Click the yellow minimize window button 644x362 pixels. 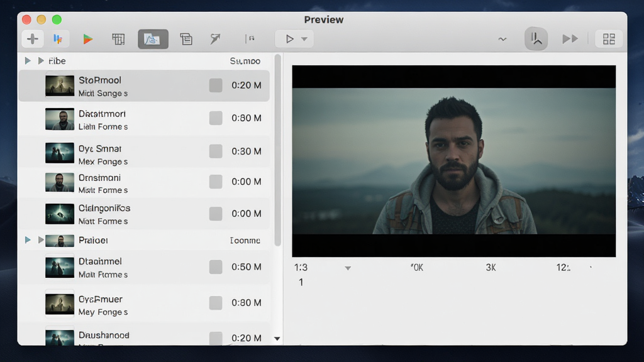click(x=41, y=19)
